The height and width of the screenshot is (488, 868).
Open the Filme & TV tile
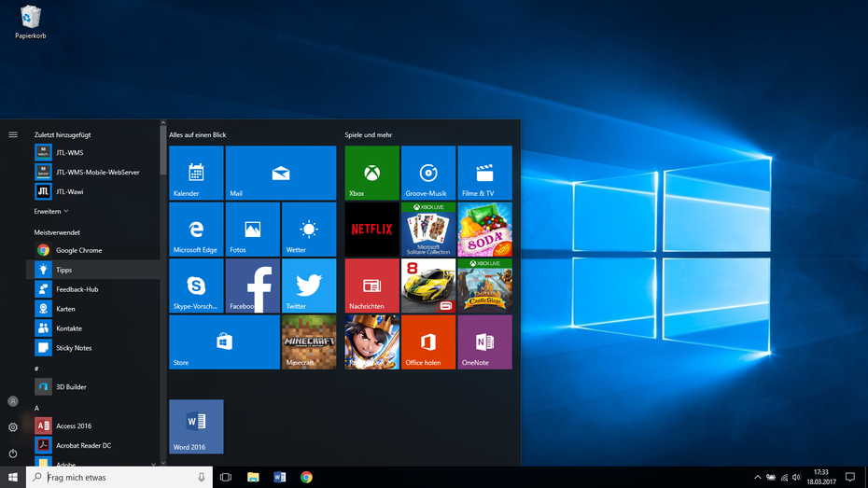(x=485, y=173)
